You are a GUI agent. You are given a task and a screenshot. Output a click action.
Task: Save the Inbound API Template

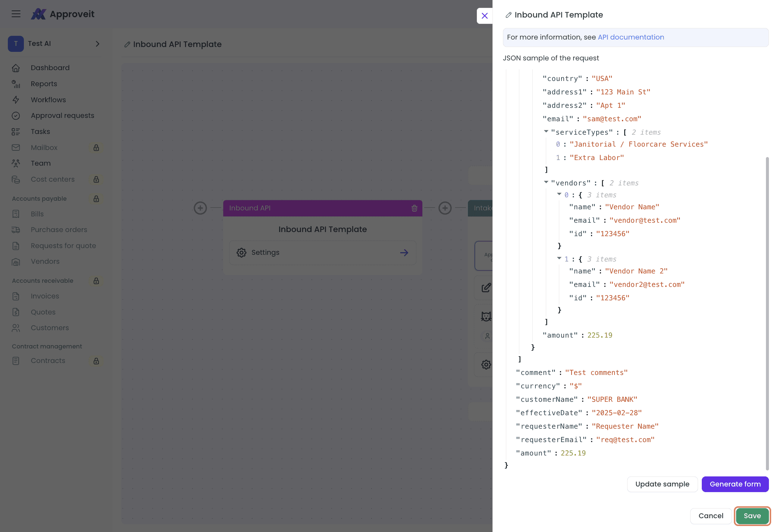click(x=752, y=516)
